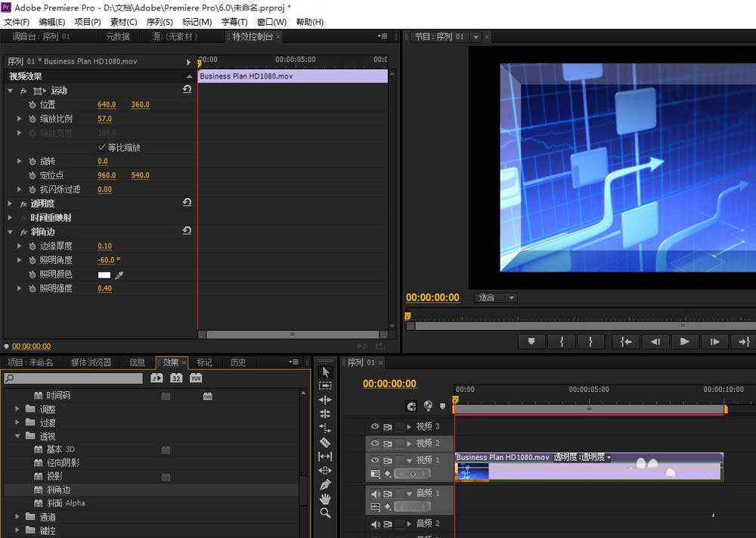Screen dimensions: 756x538
Task: Collapse the 斜角边 effect group
Action: (10, 232)
